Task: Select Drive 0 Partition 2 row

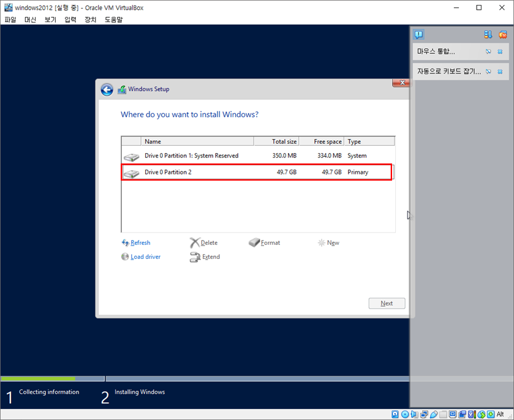Action: click(x=257, y=172)
